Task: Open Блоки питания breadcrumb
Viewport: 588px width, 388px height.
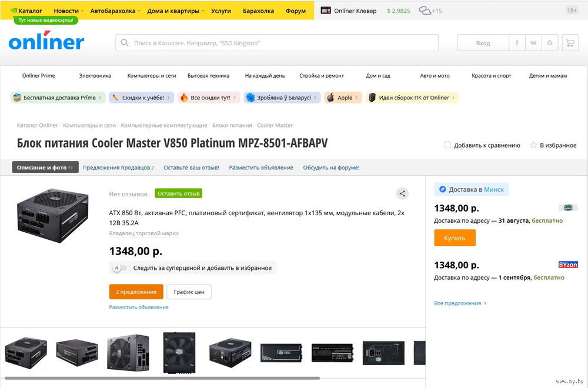Action: click(232, 125)
